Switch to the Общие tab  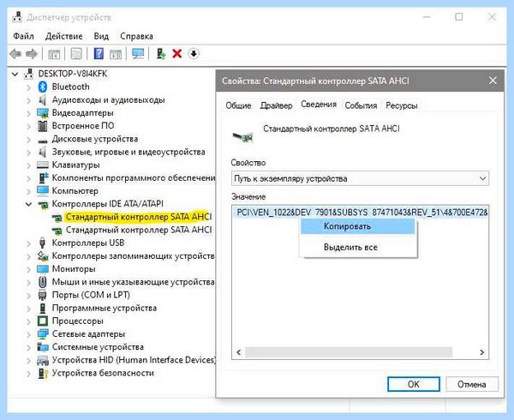[x=238, y=105]
